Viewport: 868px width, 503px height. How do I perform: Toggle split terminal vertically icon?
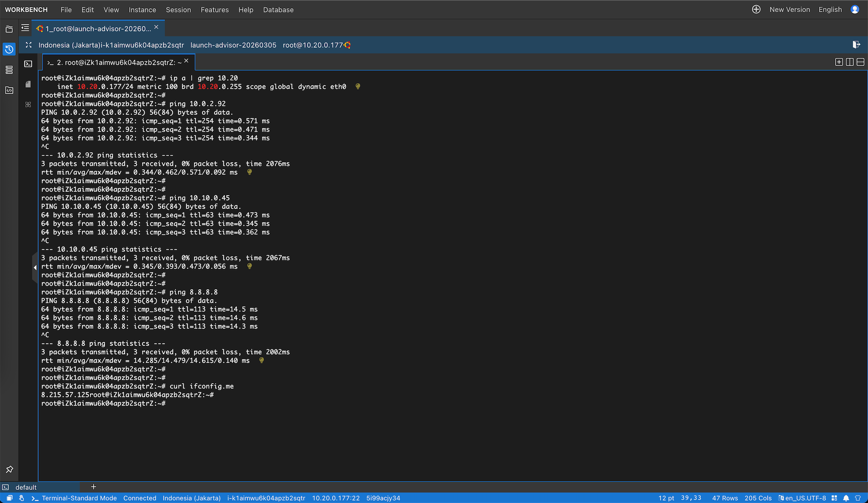pos(849,62)
